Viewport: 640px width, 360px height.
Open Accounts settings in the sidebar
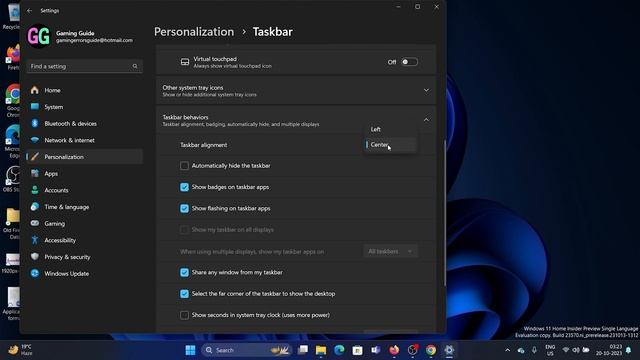pos(84,190)
